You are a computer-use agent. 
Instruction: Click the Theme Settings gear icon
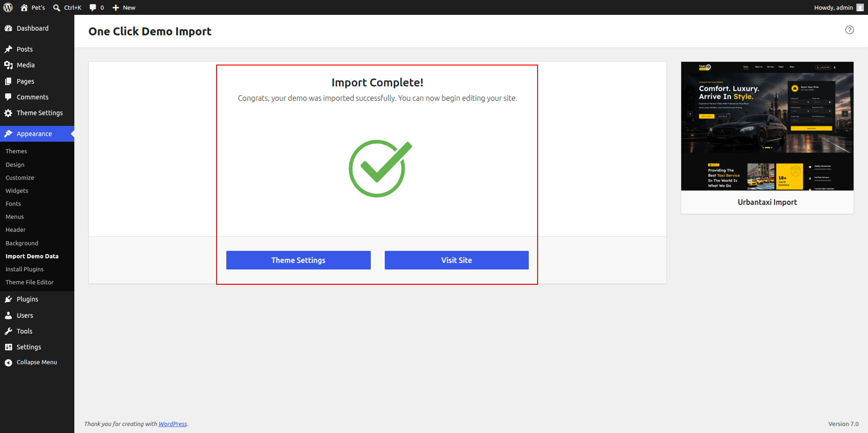8,113
